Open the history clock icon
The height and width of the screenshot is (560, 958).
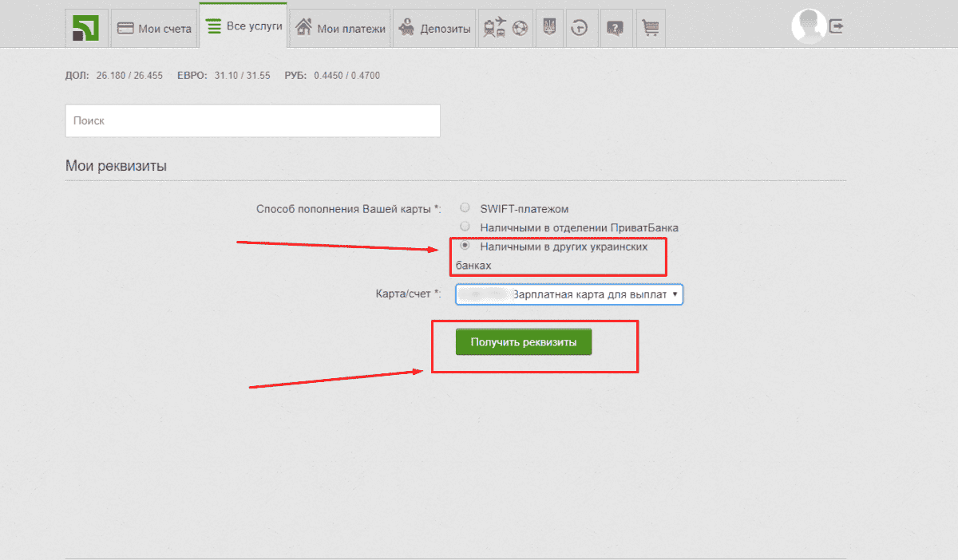[x=580, y=28]
